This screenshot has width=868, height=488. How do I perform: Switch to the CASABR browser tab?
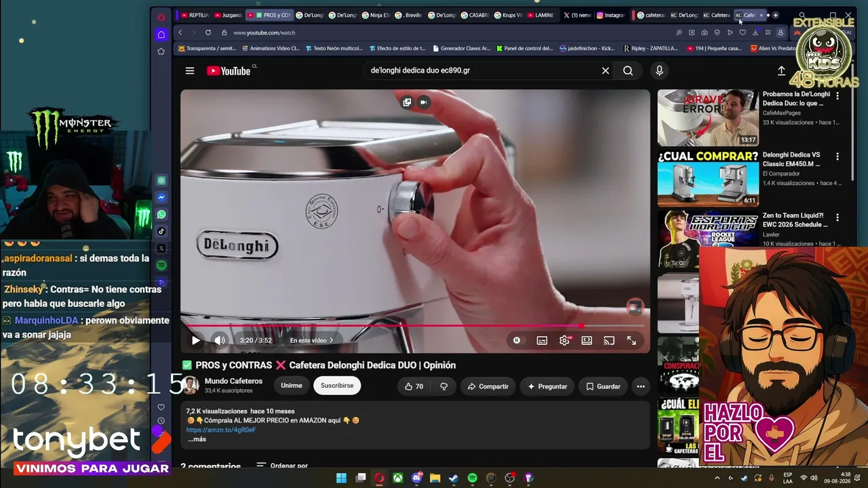[x=475, y=15]
